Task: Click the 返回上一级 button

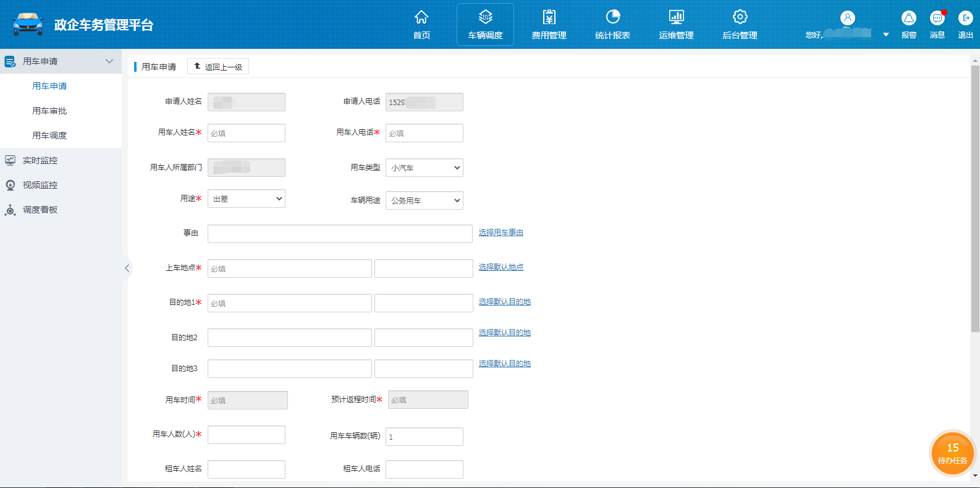Action: coord(218,67)
